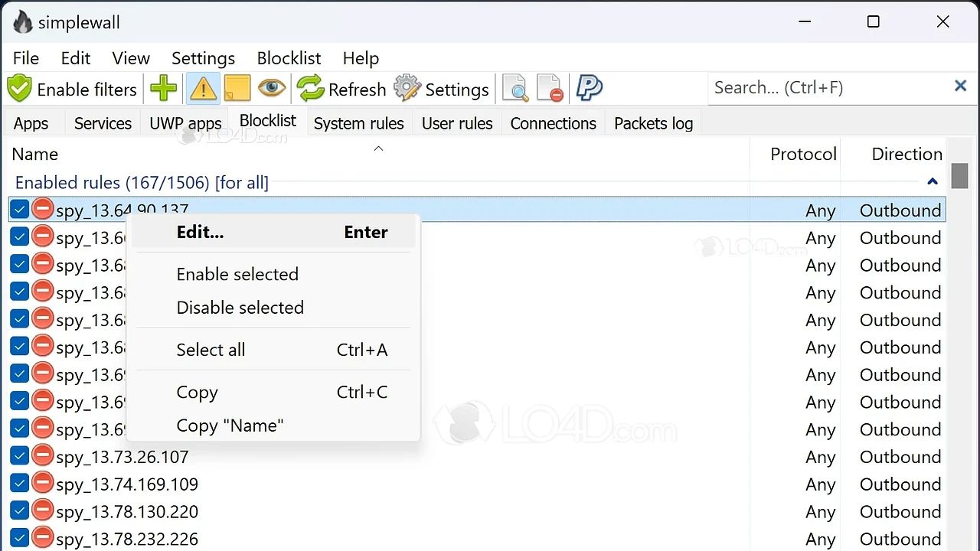Open the Packets log tab
The height and width of the screenshot is (551, 980).
pyautogui.click(x=653, y=123)
